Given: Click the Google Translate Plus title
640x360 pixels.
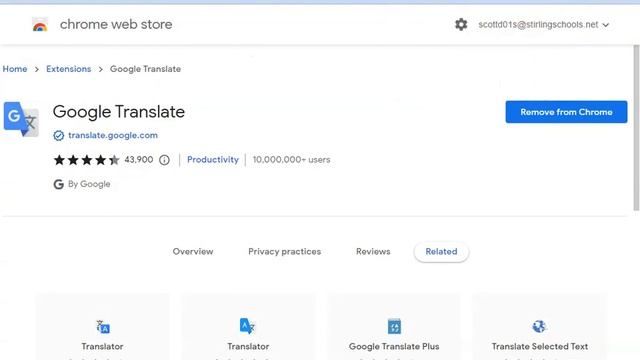Looking at the screenshot, I should click(394, 347).
